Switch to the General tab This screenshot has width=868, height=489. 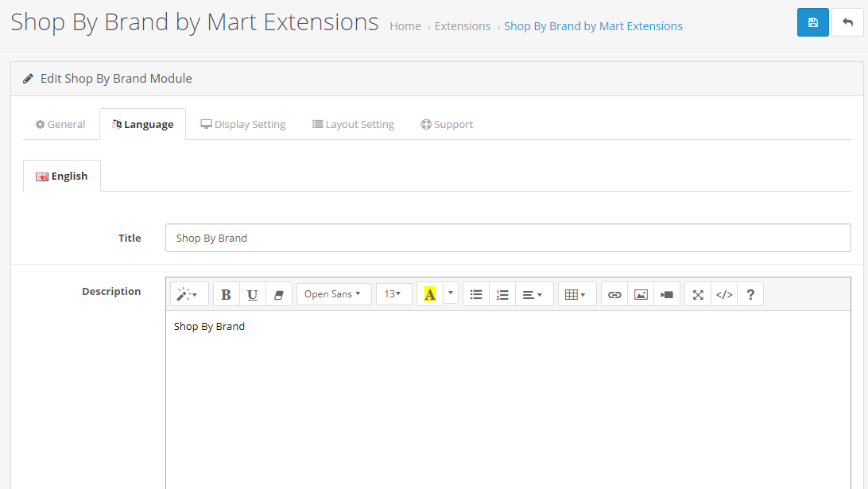coord(60,125)
